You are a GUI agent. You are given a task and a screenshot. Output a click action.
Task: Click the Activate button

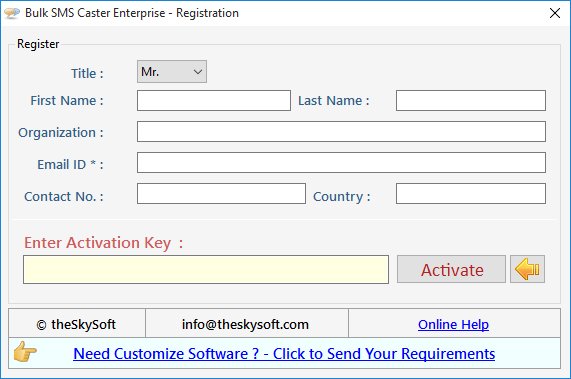[x=452, y=269]
